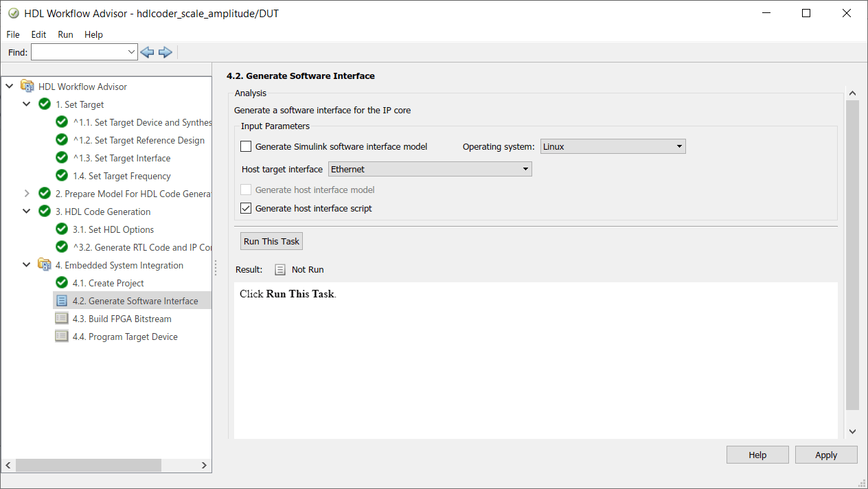
Task: Click the Apply button
Action: (825, 455)
